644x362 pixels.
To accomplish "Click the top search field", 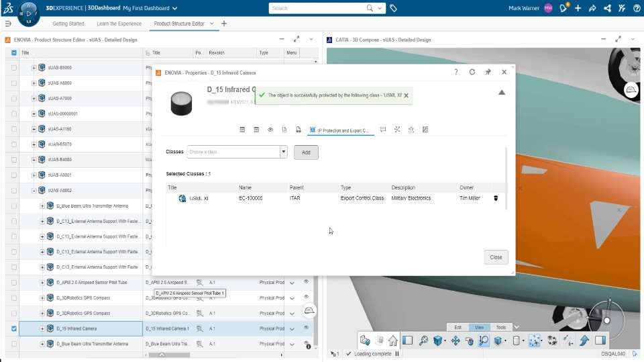I will point(318,8).
